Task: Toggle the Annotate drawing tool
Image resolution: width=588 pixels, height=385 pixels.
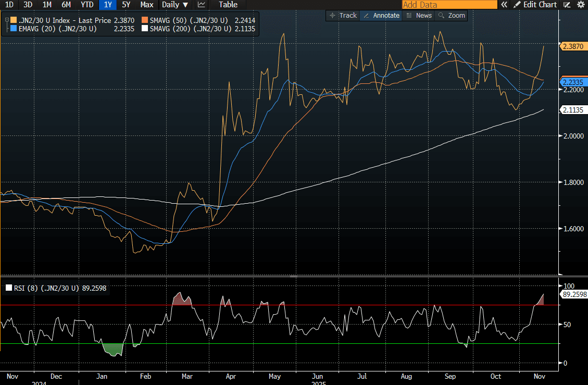Action: pos(381,16)
